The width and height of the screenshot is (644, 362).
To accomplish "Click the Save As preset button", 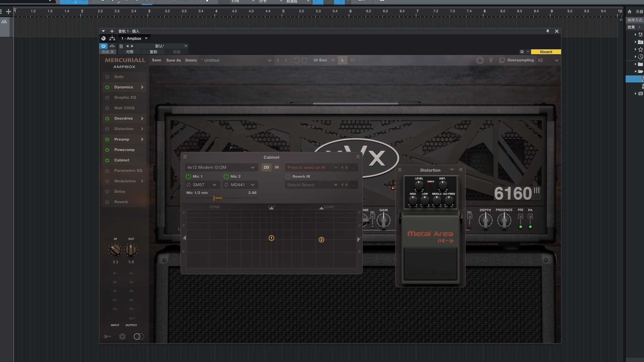I will (x=173, y=60).
